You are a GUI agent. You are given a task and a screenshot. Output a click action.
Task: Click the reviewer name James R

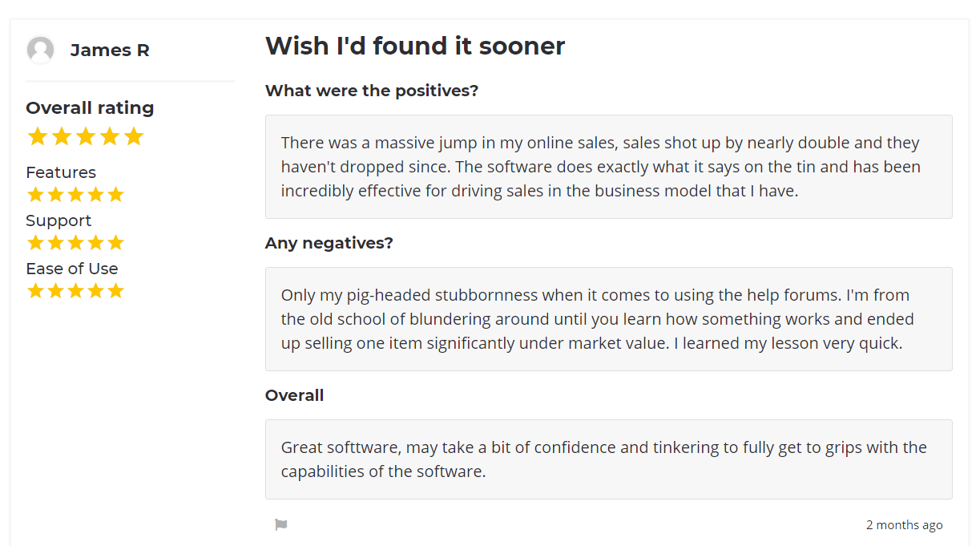[x=110, y=50]
